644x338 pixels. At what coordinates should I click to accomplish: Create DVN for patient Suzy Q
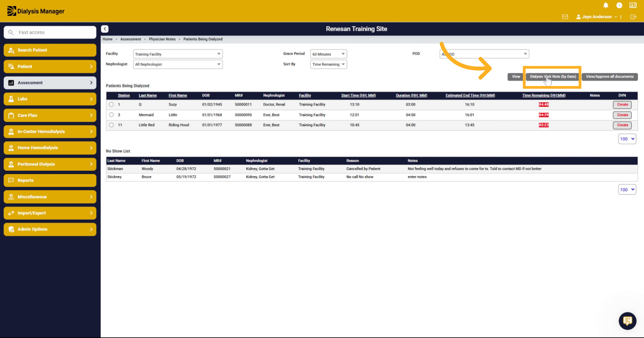click(x=622, y=104)
